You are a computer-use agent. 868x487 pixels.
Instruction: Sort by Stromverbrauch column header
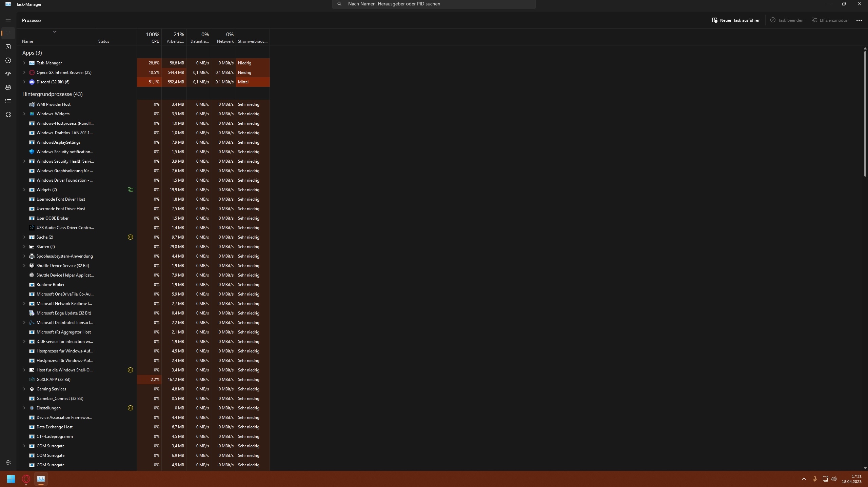(x=253, y=41)
